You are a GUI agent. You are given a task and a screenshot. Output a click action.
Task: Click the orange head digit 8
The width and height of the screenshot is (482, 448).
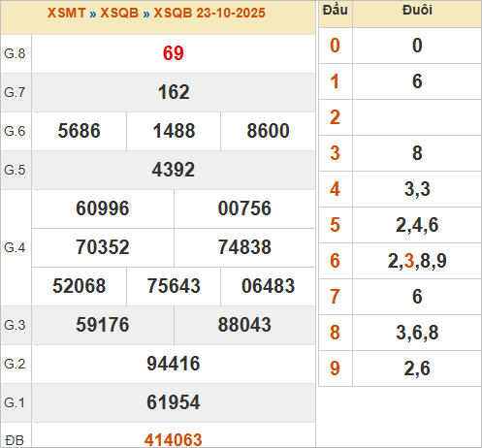tap(335, 333)
